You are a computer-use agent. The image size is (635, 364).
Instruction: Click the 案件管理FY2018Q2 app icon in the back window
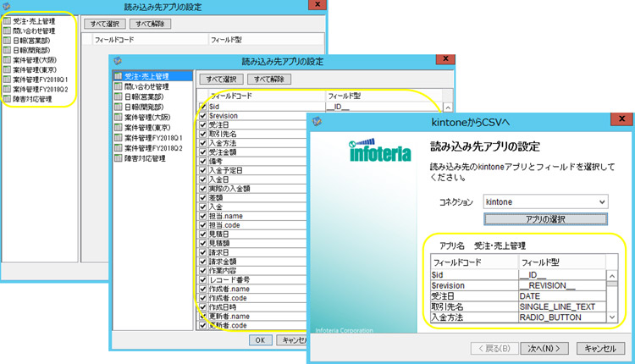7,89
